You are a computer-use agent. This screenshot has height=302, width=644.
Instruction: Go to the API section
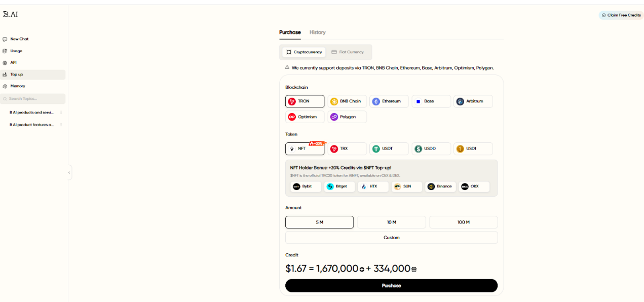coord(13,63)
